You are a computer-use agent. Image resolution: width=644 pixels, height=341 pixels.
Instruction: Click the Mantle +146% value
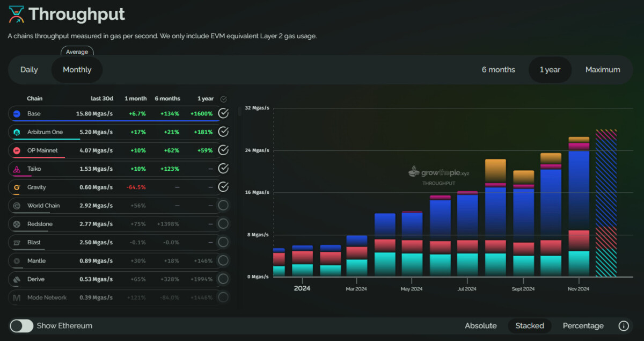point(203,261)
